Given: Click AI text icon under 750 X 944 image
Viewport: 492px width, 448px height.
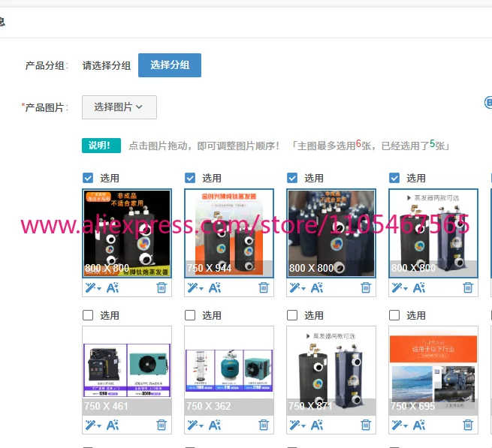Looking at the screenshot, I should click(x=215, y=287).
